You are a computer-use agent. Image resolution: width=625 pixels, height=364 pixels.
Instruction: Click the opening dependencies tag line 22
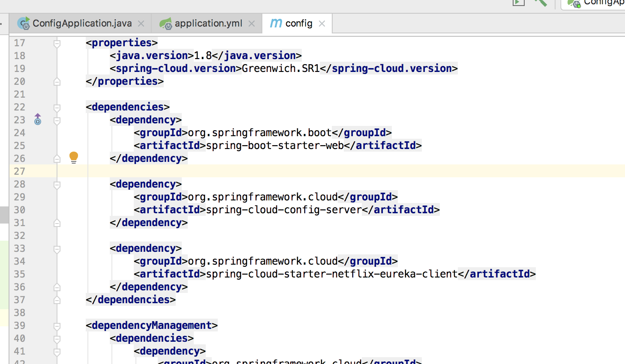point(128,107)
